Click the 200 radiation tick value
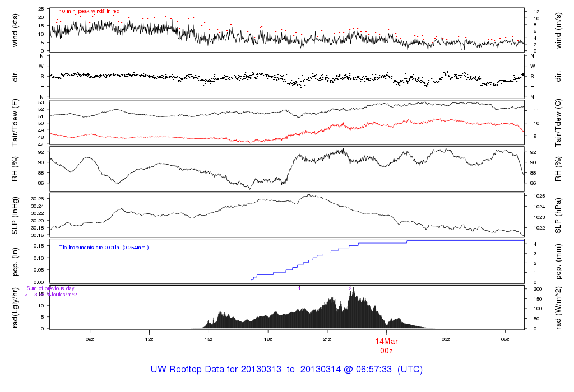 (538, 289)
